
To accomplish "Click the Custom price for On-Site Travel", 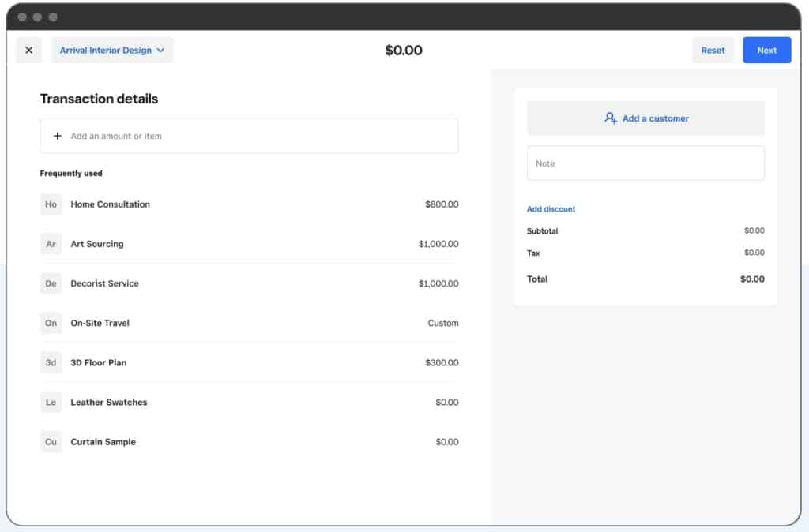I will pyautogui.click(x=442, y=324).
